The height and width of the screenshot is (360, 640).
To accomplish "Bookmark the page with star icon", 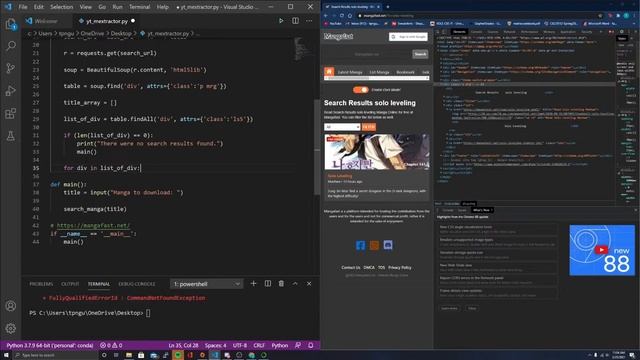I will click(600, 16).
